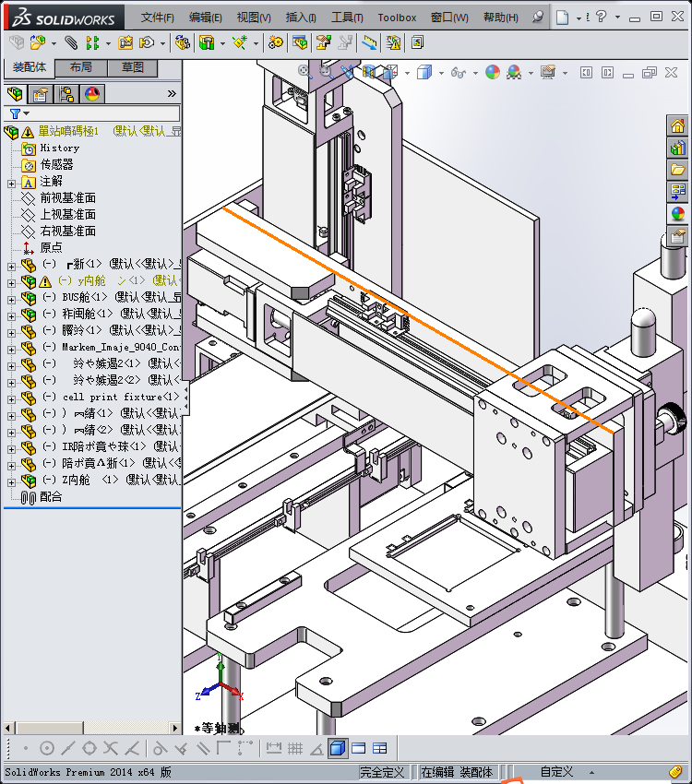Toggle the angle snap icon in bottom toolbar
The width and height of the screenshot is (692, 784).
316,748
